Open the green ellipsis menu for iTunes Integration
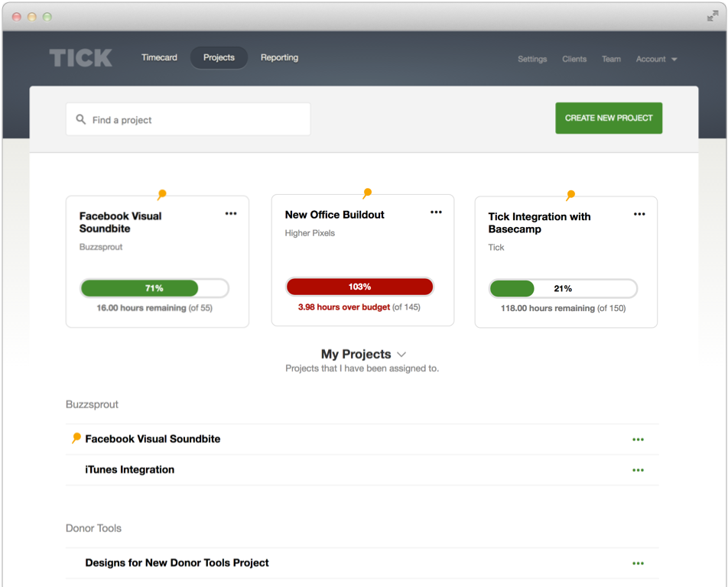728x587 pixels. pos(639,470)
